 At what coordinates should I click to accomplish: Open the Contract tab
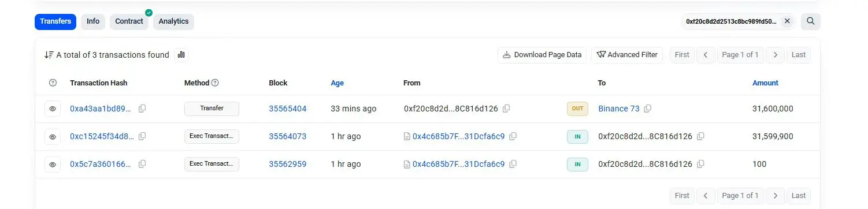129,21
